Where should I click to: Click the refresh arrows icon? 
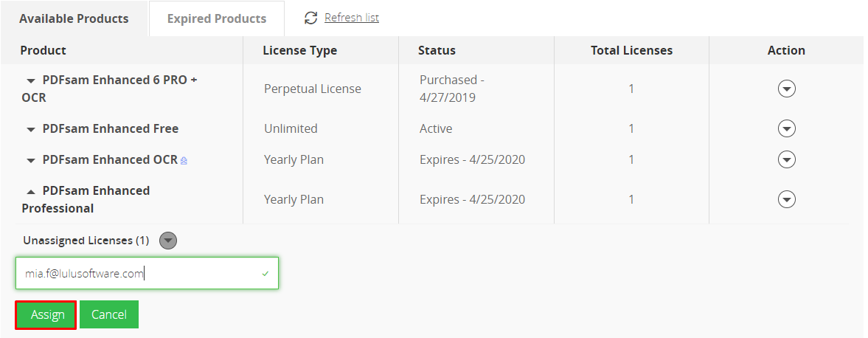311,18
